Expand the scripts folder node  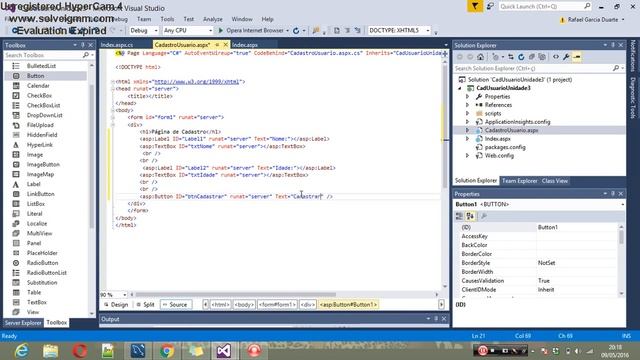point(468,113)
